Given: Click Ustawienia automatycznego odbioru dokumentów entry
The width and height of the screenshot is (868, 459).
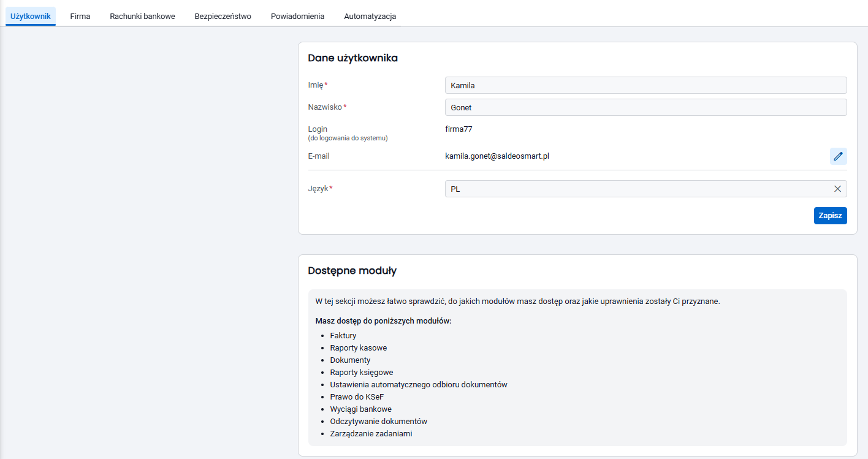Looking at the screenshot, I should (x=419, y=385).
